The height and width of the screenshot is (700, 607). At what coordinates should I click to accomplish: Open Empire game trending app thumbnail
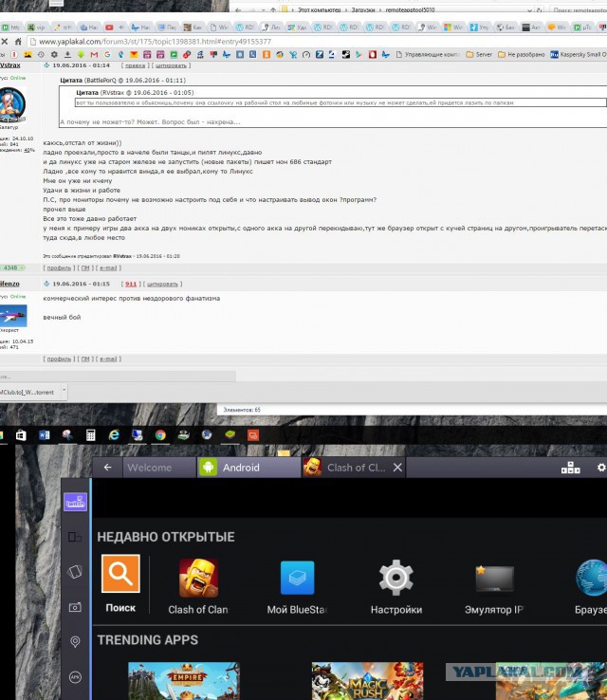coord(184,681)
